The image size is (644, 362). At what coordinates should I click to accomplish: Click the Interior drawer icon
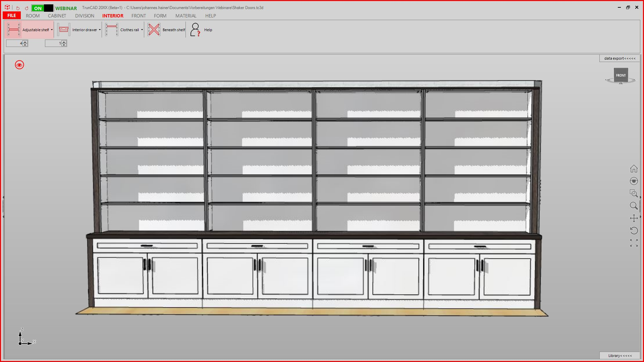(x=63, y=30)
